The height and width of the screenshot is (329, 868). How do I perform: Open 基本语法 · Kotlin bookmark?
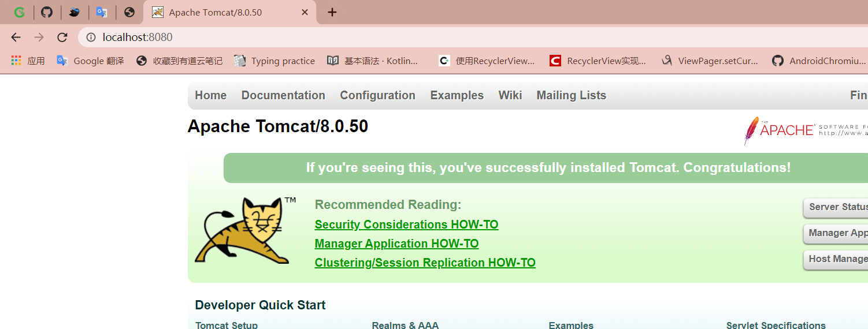(372, 61)
